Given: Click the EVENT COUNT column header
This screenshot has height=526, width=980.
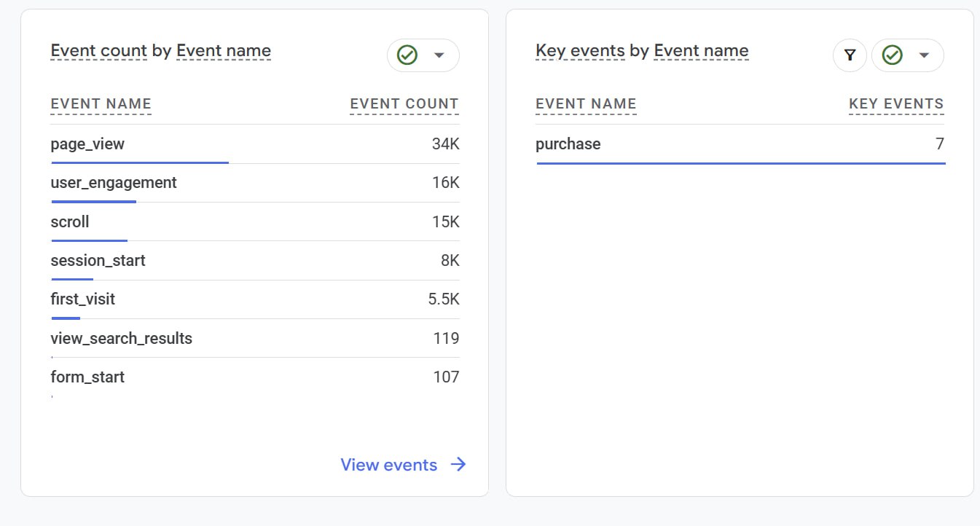Looking at the screenshot, I should pyautogui.click(x=404, y=104).
